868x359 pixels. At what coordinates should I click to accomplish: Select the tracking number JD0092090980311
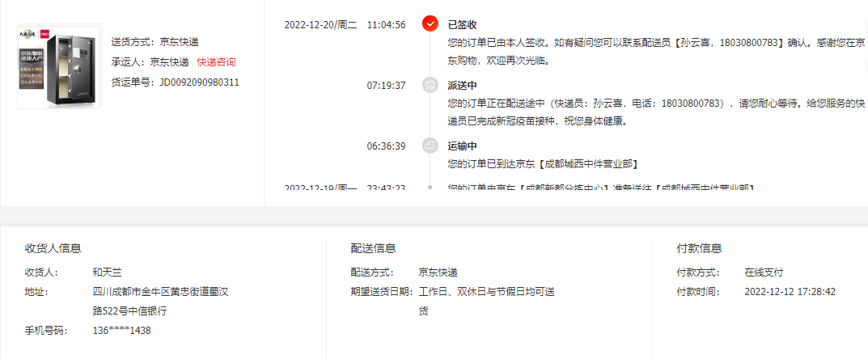click(x=199, y=82)
